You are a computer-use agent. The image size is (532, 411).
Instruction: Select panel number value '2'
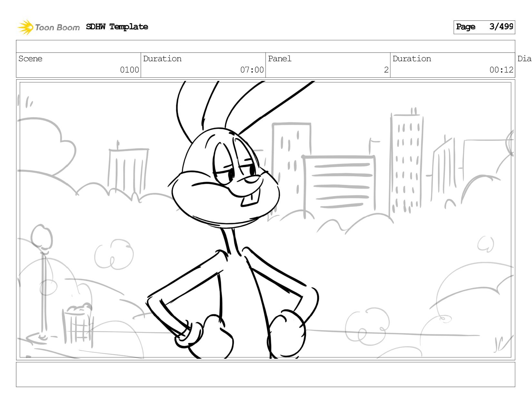pos(386,70)
